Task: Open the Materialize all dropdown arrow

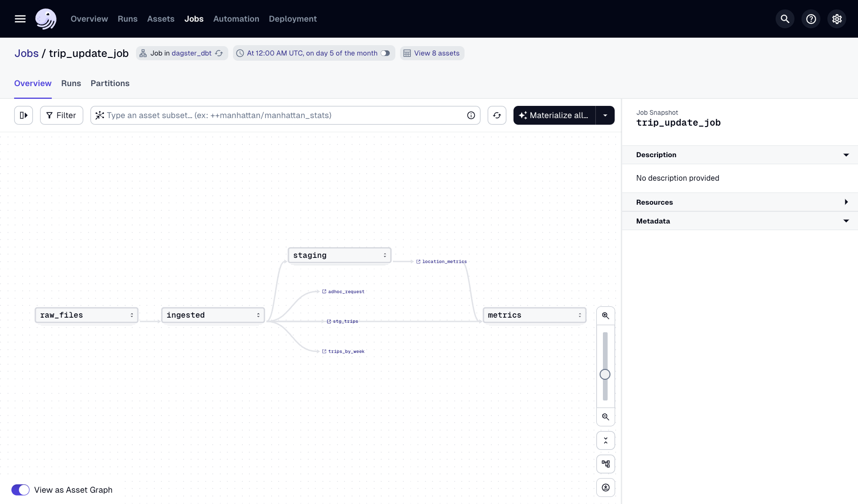Action: [x=606, y=115]
